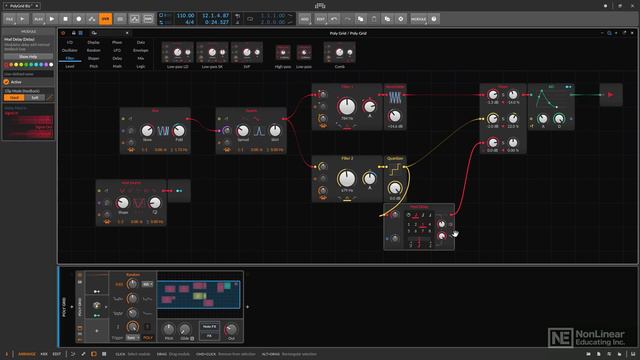Toggle solo S on second mixer channel
640x360 pixels.
[503, 119]
